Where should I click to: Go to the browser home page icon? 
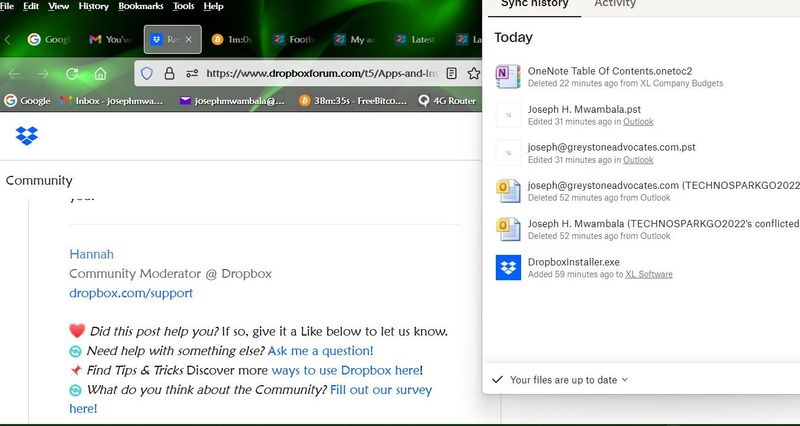[x=100, y=73]
